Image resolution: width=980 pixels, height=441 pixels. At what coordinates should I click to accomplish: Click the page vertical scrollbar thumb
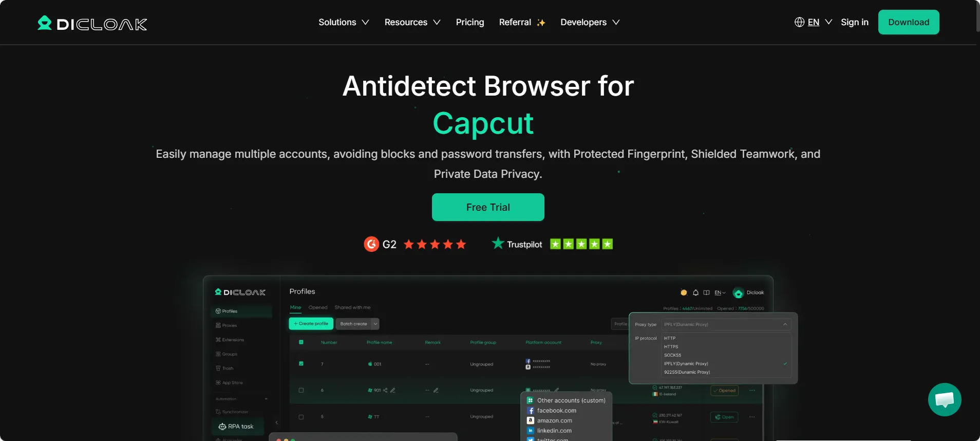(x=977, y=16)
